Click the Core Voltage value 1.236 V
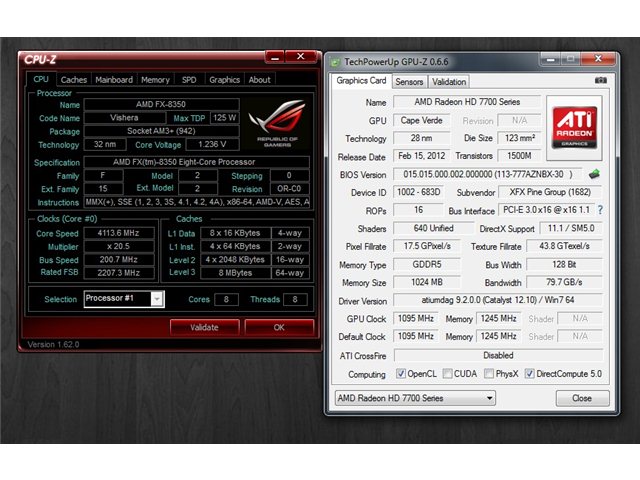Screen dimensions: 640x480 (212, 144)
